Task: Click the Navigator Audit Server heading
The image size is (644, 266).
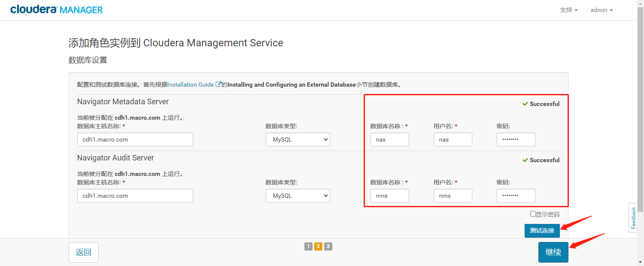Action: 115,158
